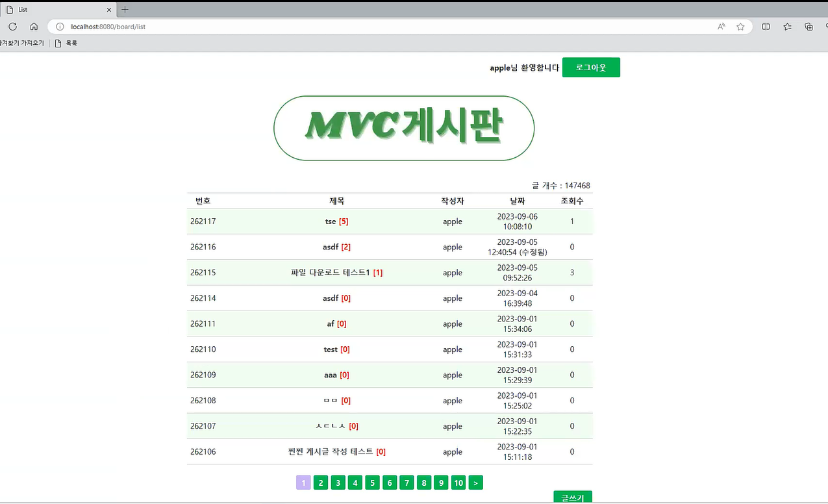This screenshot has width=828, height=504.
Task: Click the 제목 column header
Action: pyautogui.click(x=336, y=201)
